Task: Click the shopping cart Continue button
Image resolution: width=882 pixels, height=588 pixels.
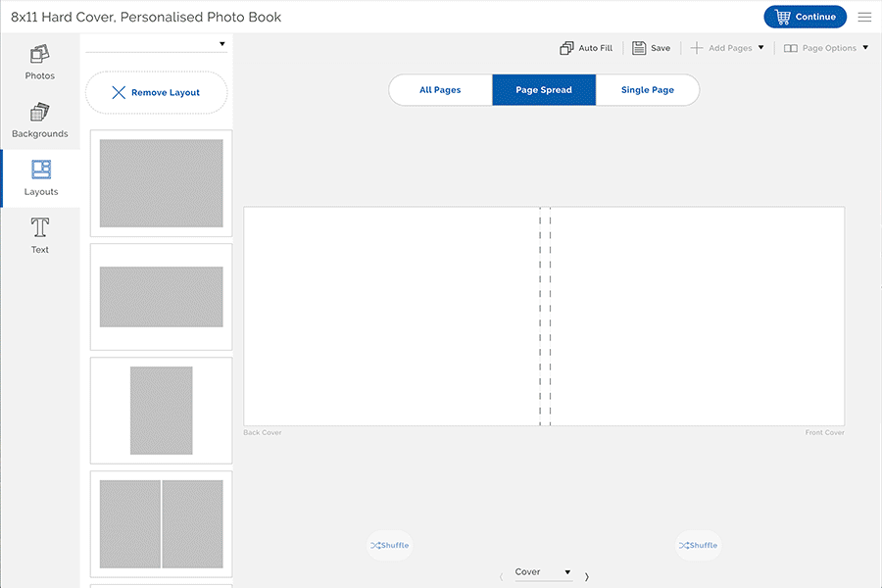Action: 805,17
